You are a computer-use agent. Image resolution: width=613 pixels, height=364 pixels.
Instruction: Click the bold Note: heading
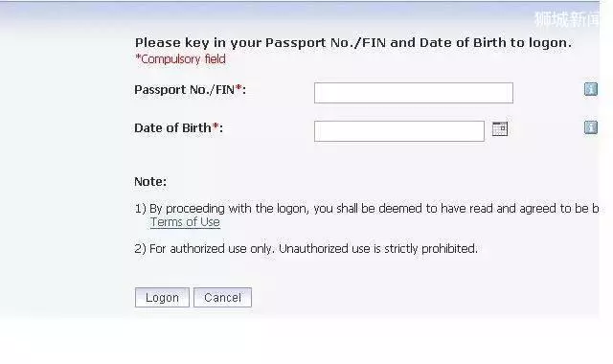pos(150,181)
